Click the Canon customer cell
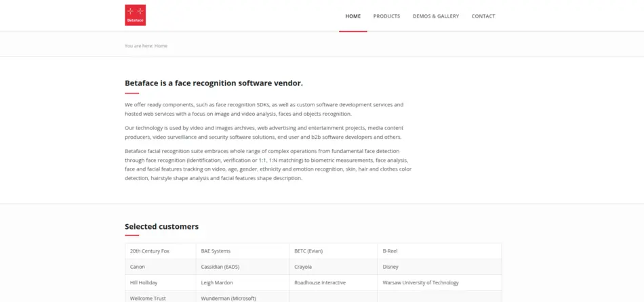 coord(161,267)
